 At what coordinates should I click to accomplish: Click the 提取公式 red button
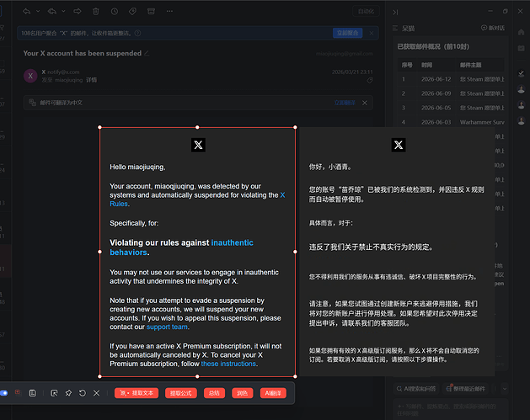181,393
